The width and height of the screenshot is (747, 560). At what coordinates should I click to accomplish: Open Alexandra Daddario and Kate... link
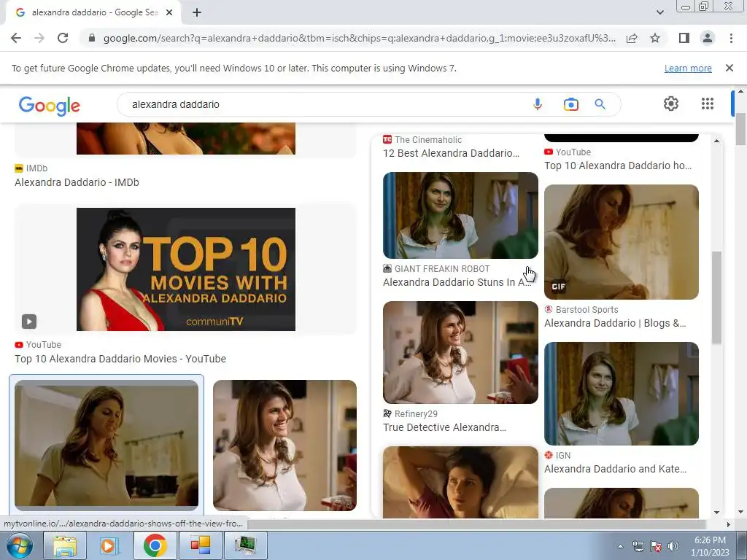(615, 469)
